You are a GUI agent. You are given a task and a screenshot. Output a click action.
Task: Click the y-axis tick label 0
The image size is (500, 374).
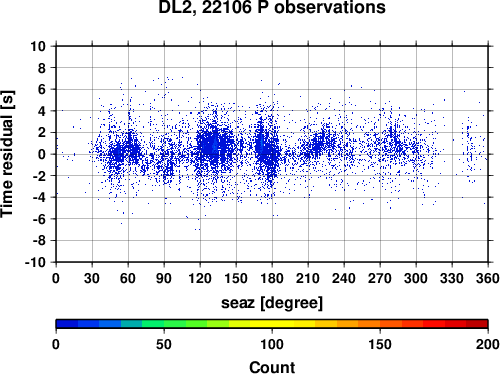click(42, 154)
